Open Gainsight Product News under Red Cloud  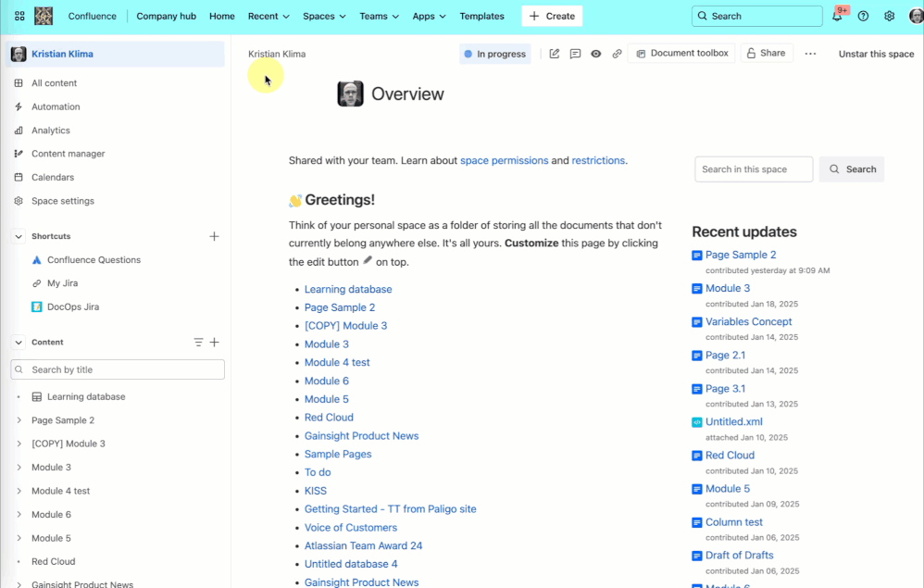pyautogui.click(x=361, y=436)
